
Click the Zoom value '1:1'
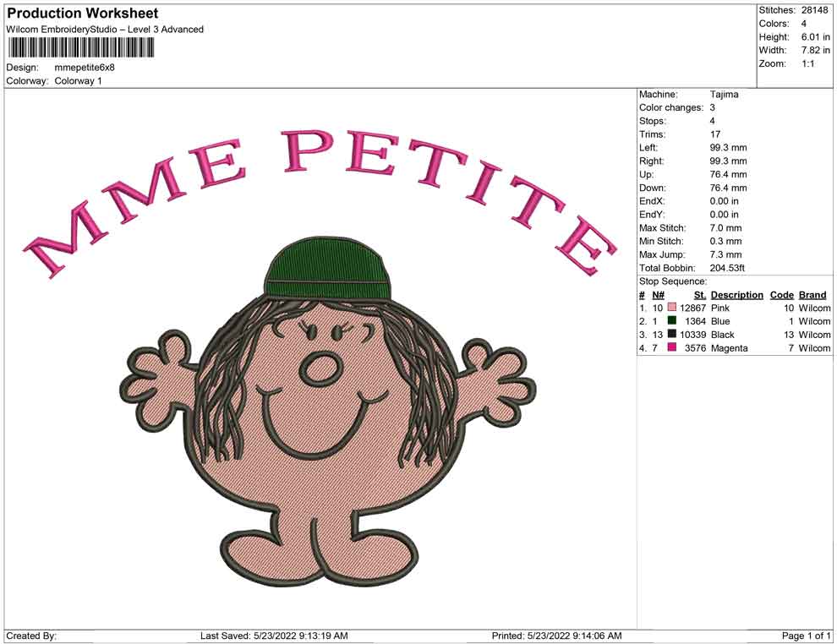808,63
